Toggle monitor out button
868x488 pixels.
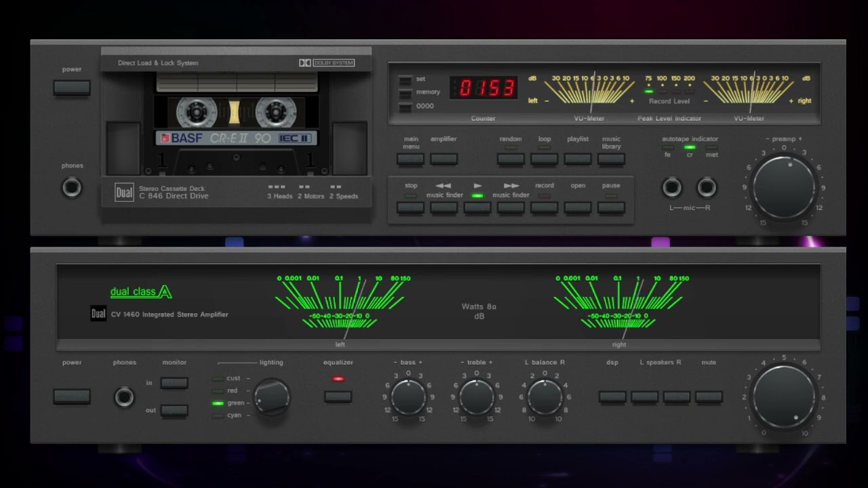[174, 411]
